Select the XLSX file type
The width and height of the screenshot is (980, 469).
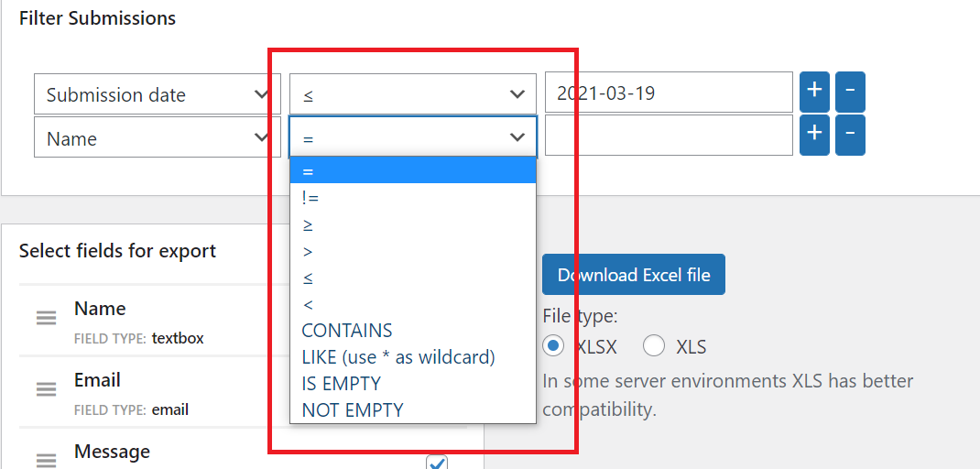pos(553,346)
